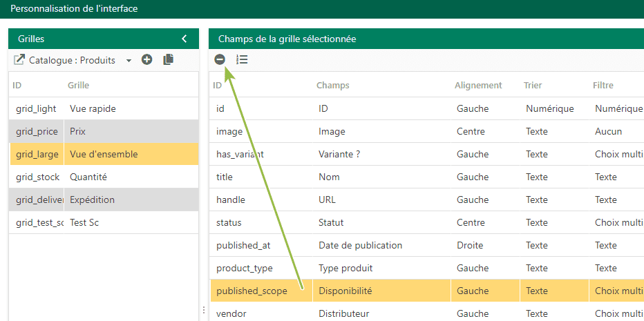Image resolution: width=644 pixels, height=321 pixels.
Task: Sort by the Champs column header
Action: [332, 86]
